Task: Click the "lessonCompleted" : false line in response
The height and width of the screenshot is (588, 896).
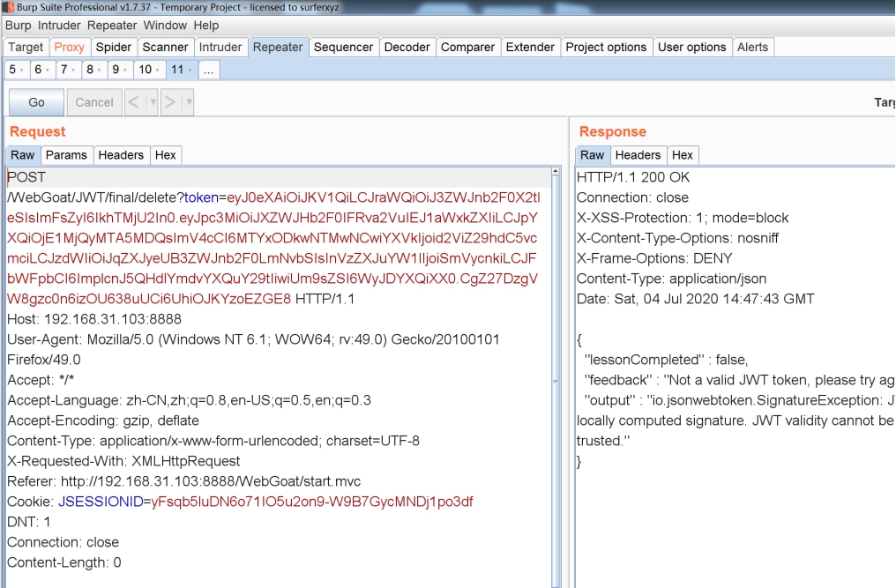Action: tap(667, 360)
